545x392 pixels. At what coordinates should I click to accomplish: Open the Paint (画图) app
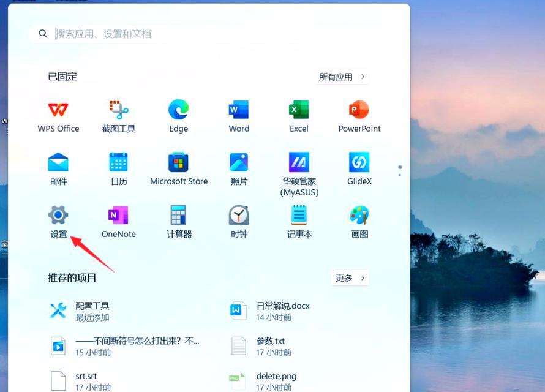(x=359, y=222)
